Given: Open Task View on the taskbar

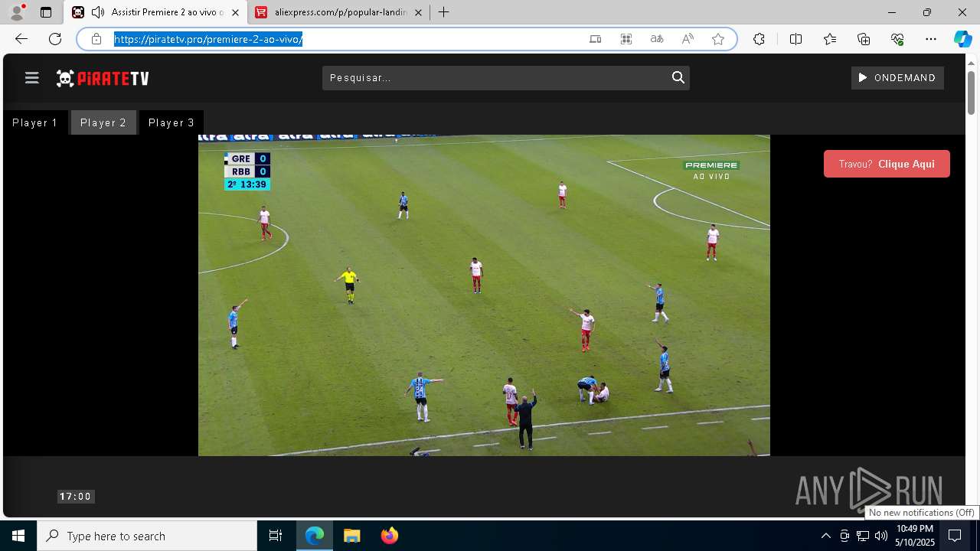Looking at the screenshot, I should pos(276,536).
